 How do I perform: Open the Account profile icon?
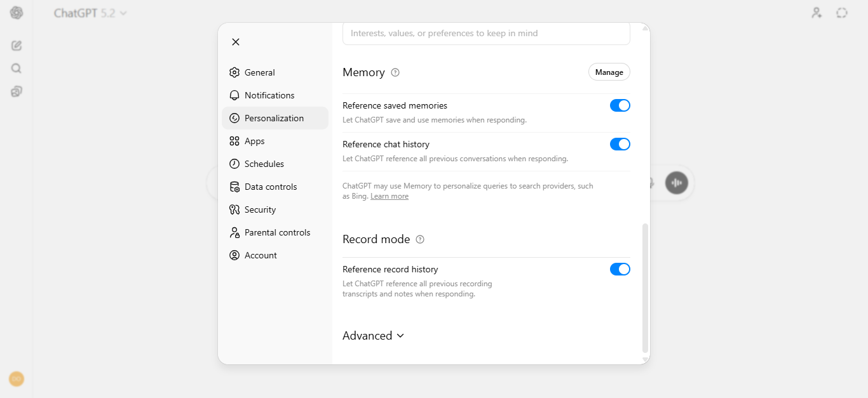pyautogui.click(x=234, y=255)
